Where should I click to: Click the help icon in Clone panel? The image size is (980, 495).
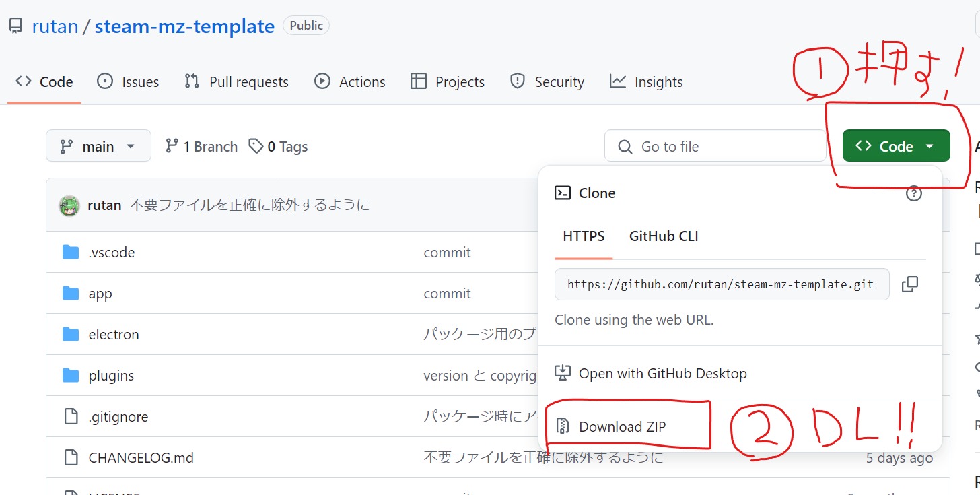pos(913,194)
